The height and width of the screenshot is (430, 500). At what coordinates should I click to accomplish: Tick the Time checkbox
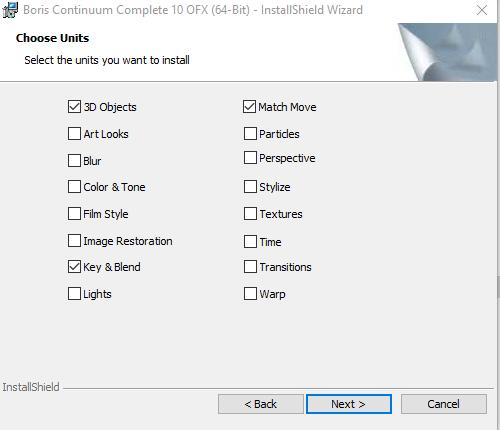click(x=250, y=242)
